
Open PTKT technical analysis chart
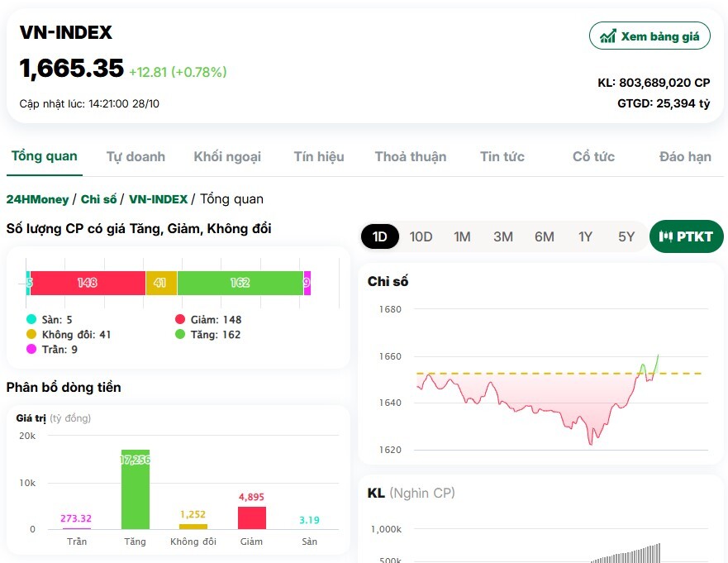[x=686, y=236]
